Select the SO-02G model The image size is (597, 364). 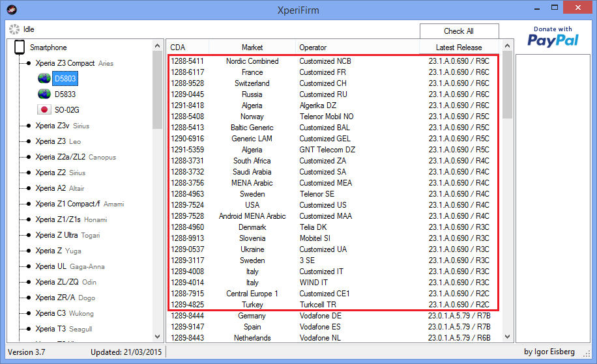tap(67, 110)
